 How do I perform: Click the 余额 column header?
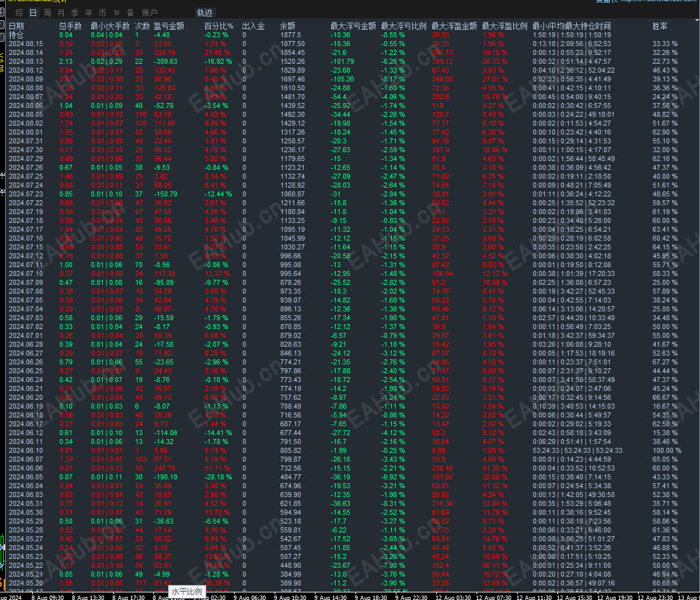pos(288,26)
